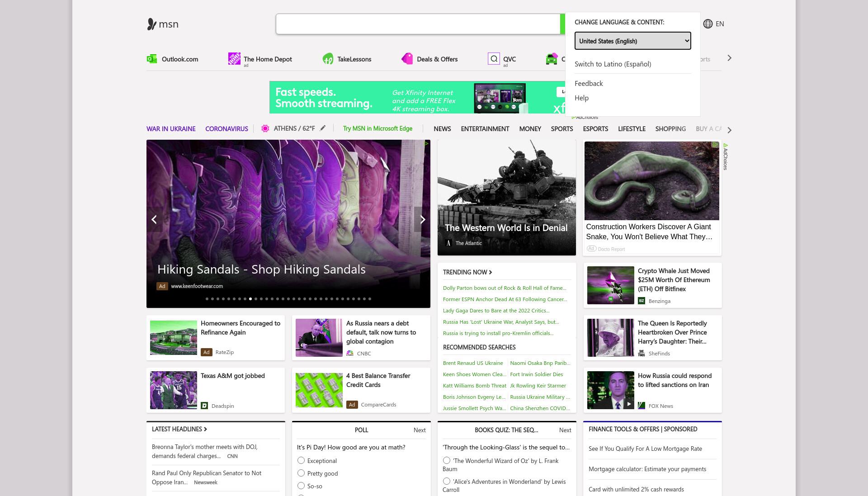The image size is (868, 496).
Task: Show next carousel slide arrow
Action: [422, 219]
